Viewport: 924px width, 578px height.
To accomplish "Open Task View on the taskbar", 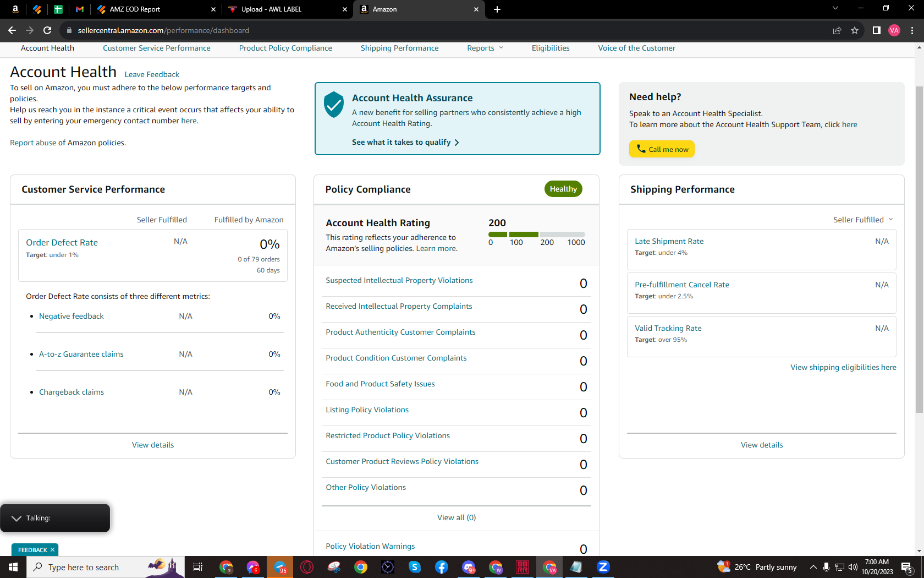I will [x=198, y=567].
